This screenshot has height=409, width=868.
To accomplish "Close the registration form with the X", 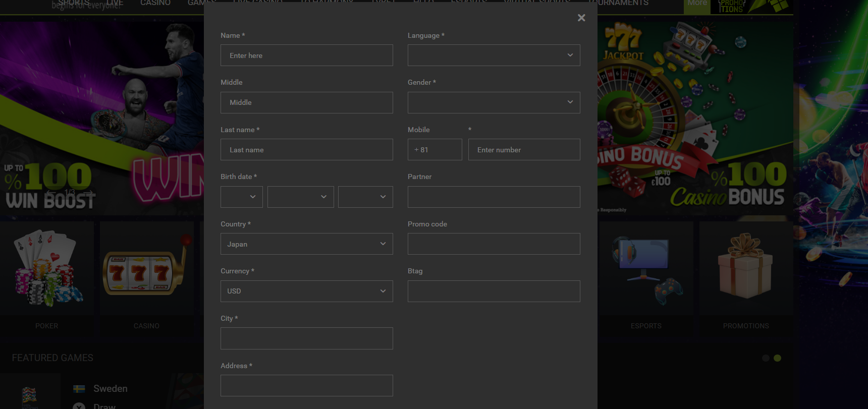I will click(581, 18).
